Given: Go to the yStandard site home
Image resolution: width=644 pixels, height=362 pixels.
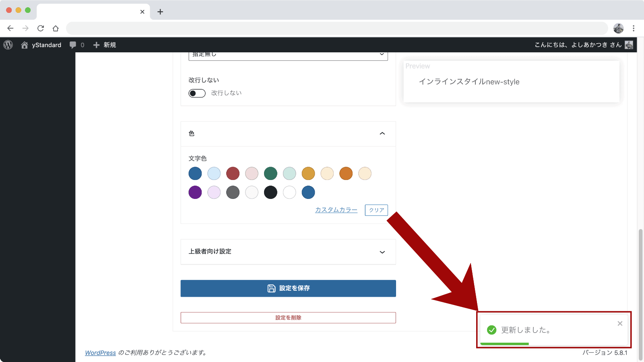Looking at the screenshot, I should pyautogui.click(x=41, y=45).
